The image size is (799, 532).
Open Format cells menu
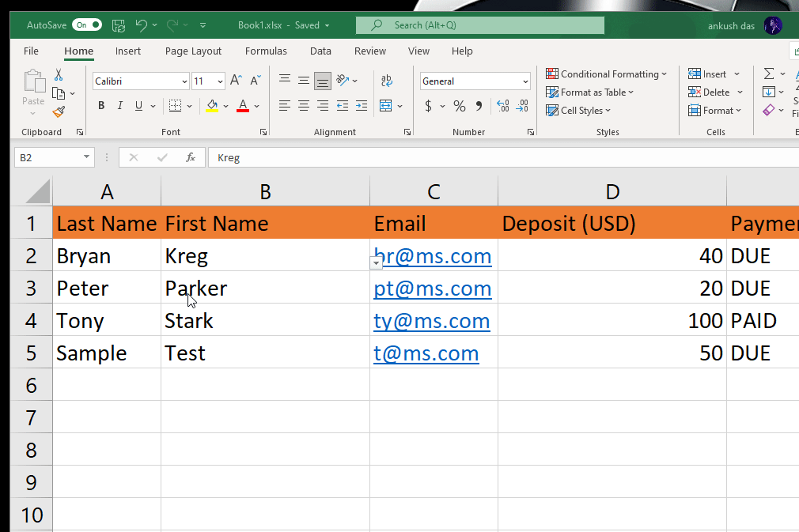(x=714, y=111)
